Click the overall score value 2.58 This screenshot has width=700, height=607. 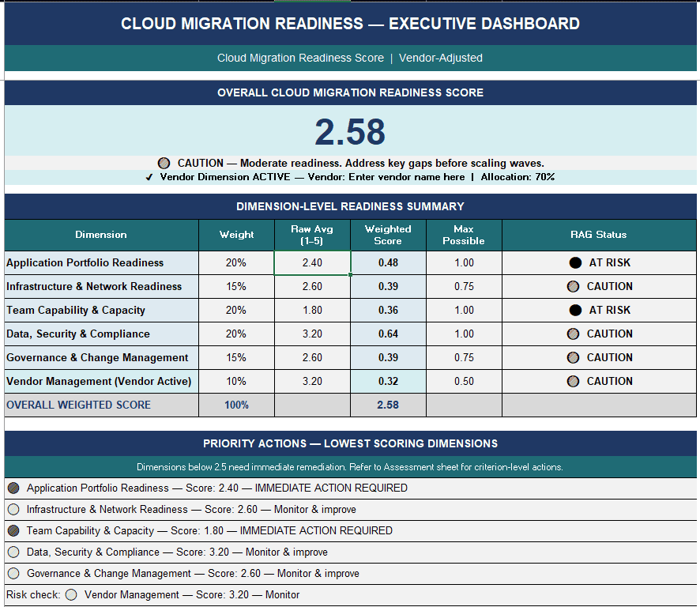pyautogui.click(x=350, y=131)
